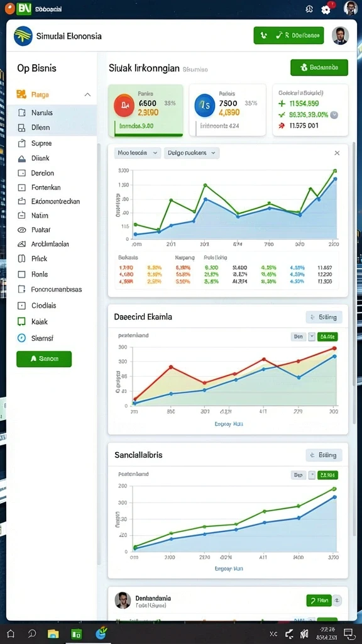Close the chart panel with X

337,153
